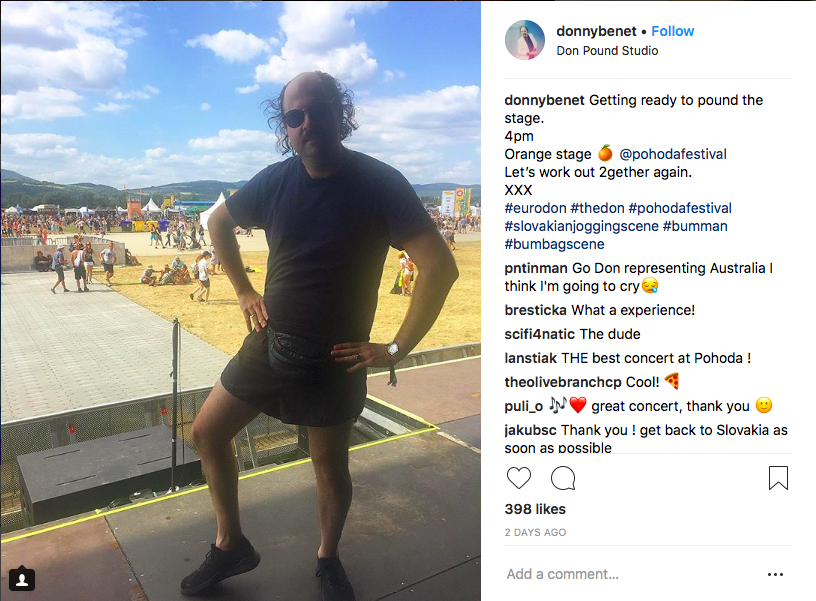This screenshot has width=816, height=601.
Task: Open commenter theolivebranchcp's profile
Action: (563, 382)
